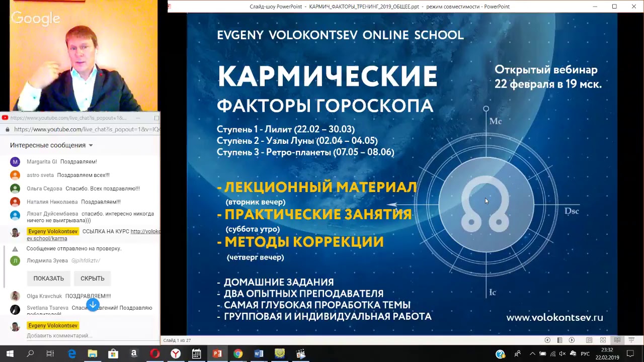Open Opera browser from taskbar
The image size is (644, 362).
click(154, 354)
